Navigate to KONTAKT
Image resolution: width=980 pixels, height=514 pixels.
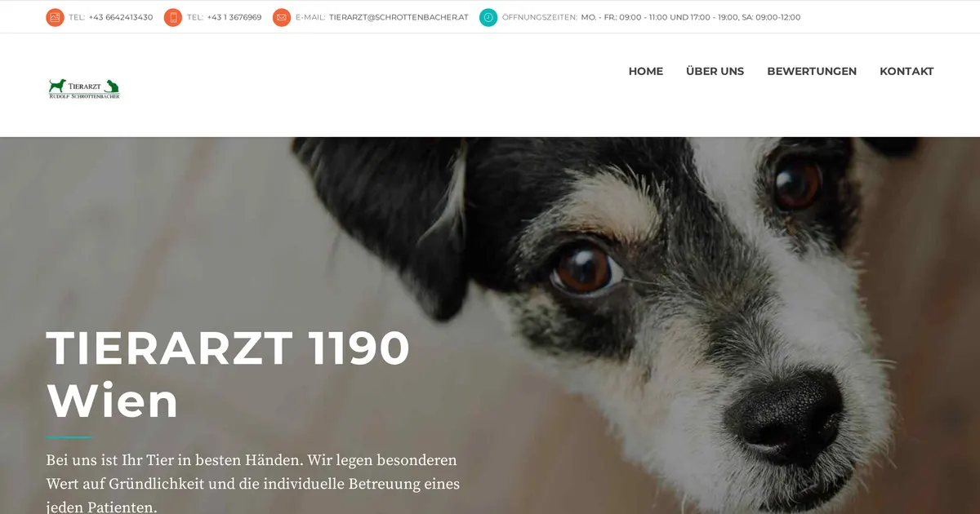[906, 72]
